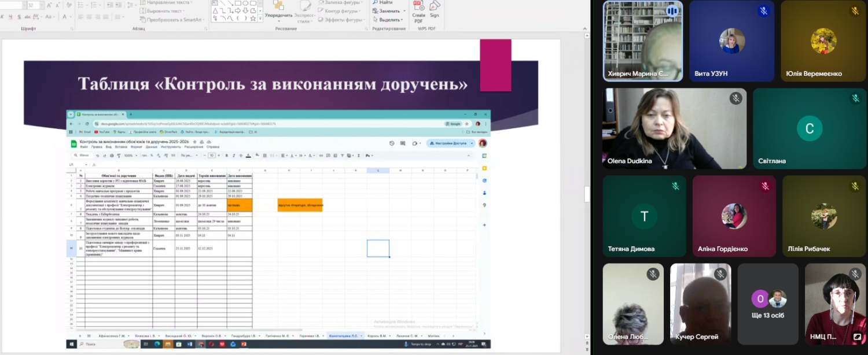This screenshot has height=355, width=868.
Task: Click muted microphone icon on Olena Dudkina tile
Action: point(735,98)
